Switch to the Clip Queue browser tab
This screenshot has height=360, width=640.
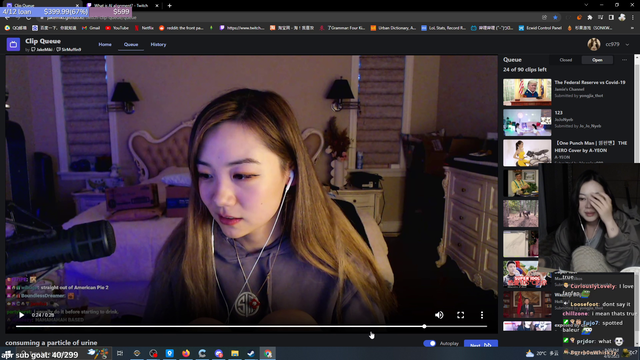tap(41, 5)
